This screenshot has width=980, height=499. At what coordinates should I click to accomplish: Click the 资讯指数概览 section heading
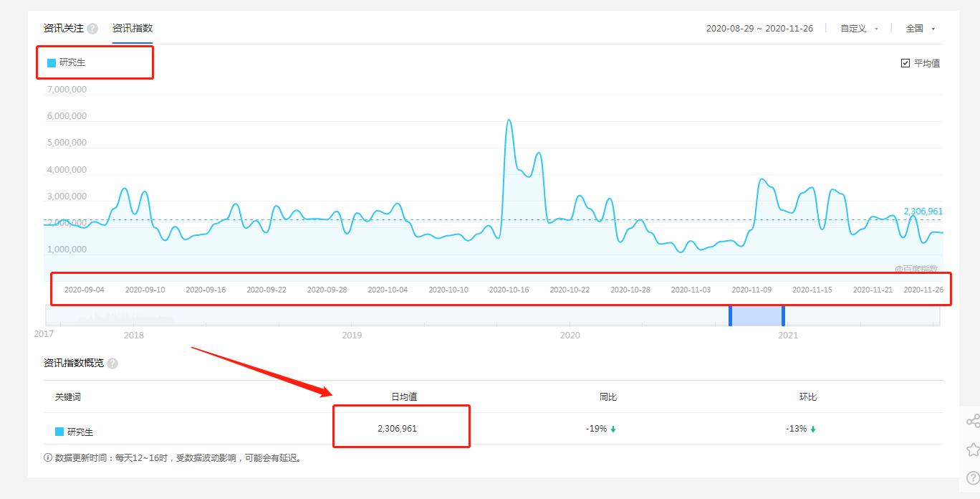74,363
